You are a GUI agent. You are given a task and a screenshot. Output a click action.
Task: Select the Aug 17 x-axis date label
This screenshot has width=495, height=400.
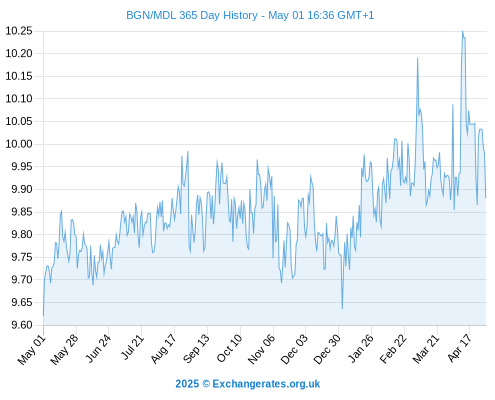(163, 349)
